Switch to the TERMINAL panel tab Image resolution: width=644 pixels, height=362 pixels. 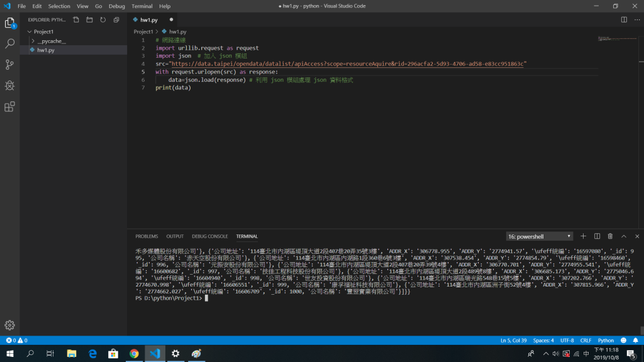point(247,236)
